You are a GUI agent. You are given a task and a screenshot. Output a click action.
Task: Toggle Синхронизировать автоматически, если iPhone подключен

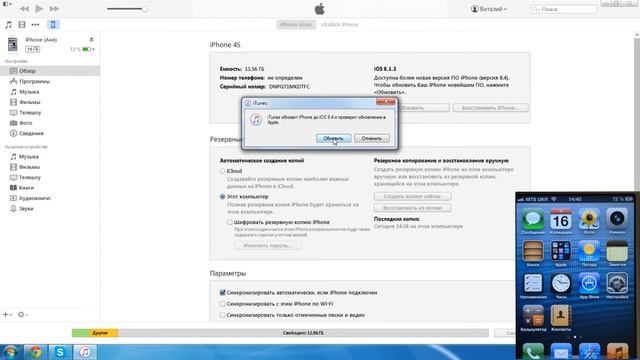pyautogui.click(x=222, y=293)
